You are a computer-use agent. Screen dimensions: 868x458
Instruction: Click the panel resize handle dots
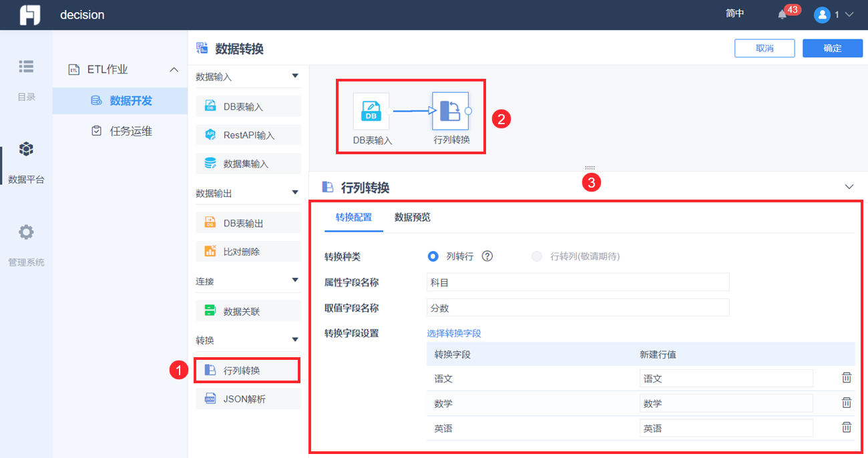coord(590,168)
